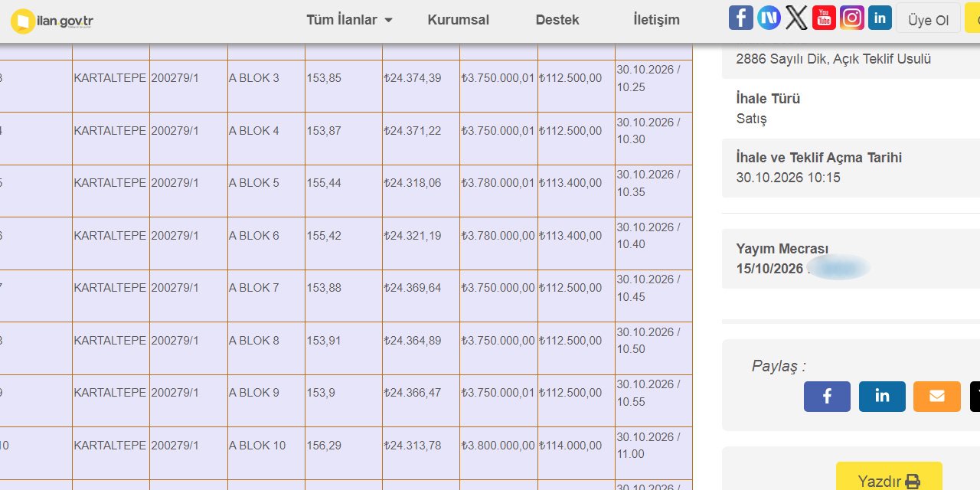Image resolution: width=980 pixels, height=490 pixels.
Task: Open the YouTube icon in header
Action: point(824,18)
